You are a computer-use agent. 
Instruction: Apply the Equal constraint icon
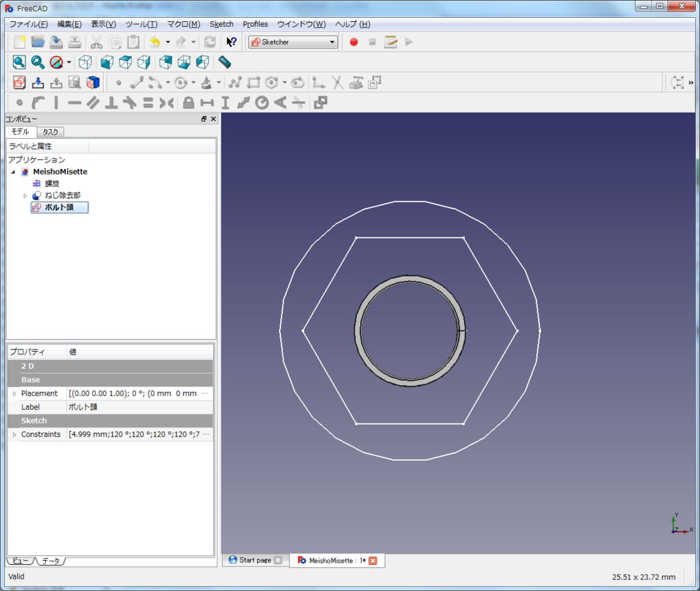click(148, 103)
